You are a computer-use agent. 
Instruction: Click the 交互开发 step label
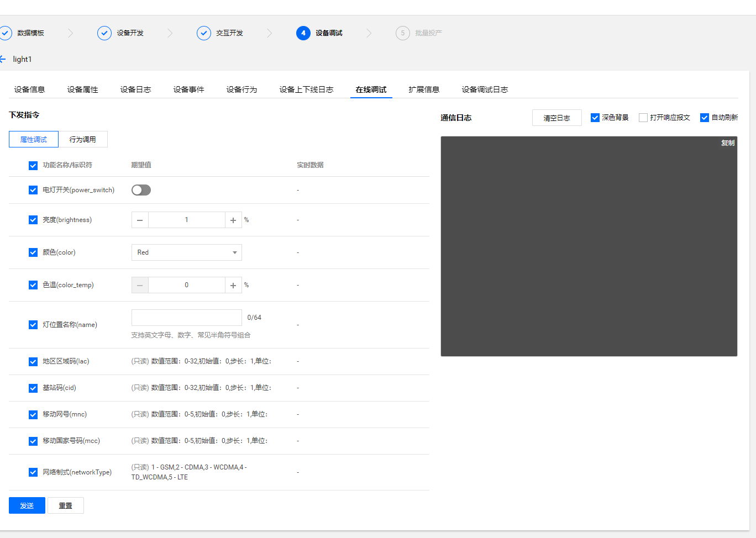pos(230,33)
